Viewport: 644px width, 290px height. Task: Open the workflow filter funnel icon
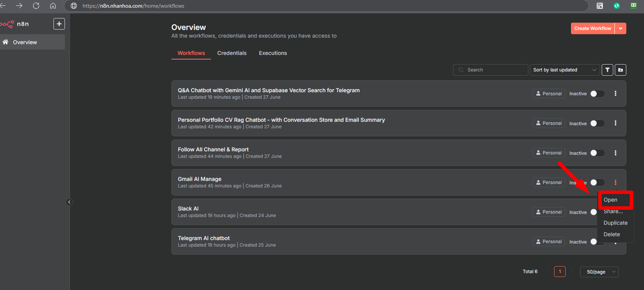click(607, 70)
